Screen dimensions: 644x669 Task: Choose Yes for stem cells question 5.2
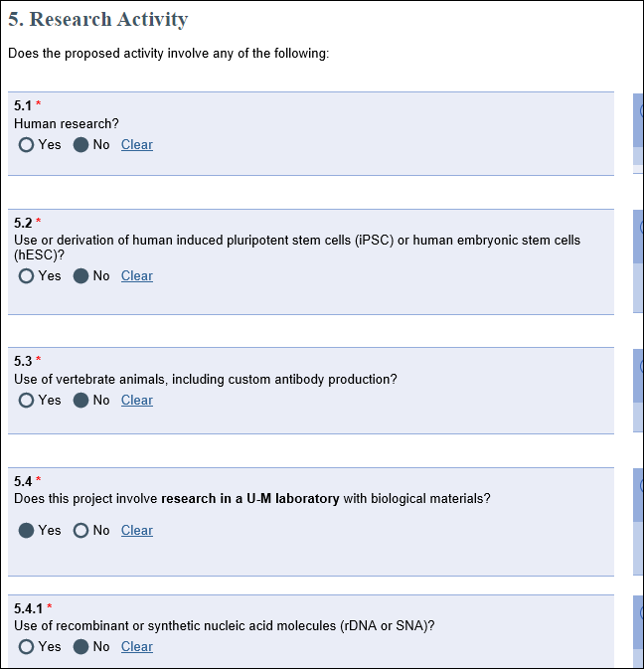(x=26, y=276)
